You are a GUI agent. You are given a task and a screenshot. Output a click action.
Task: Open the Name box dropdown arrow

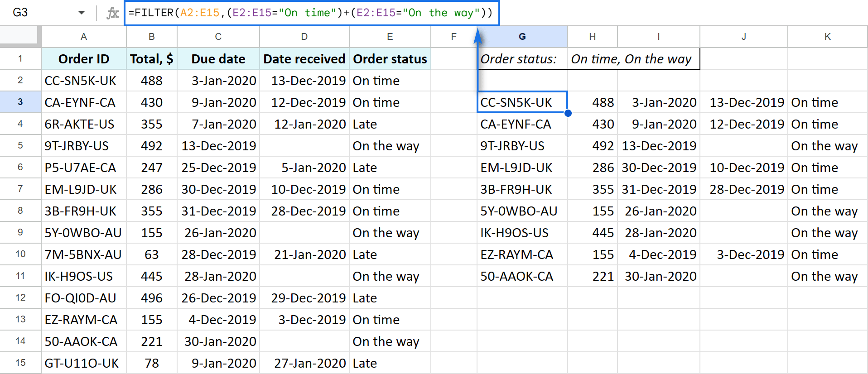(x=82, y=13)
